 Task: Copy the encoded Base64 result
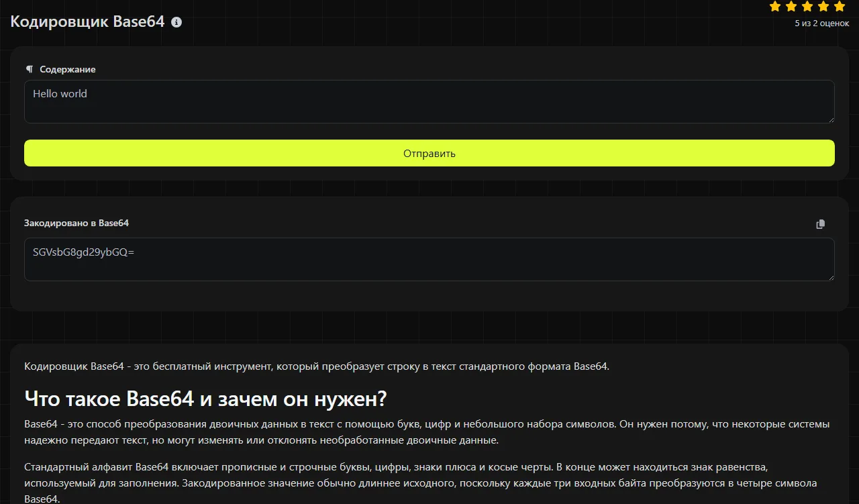820,224
